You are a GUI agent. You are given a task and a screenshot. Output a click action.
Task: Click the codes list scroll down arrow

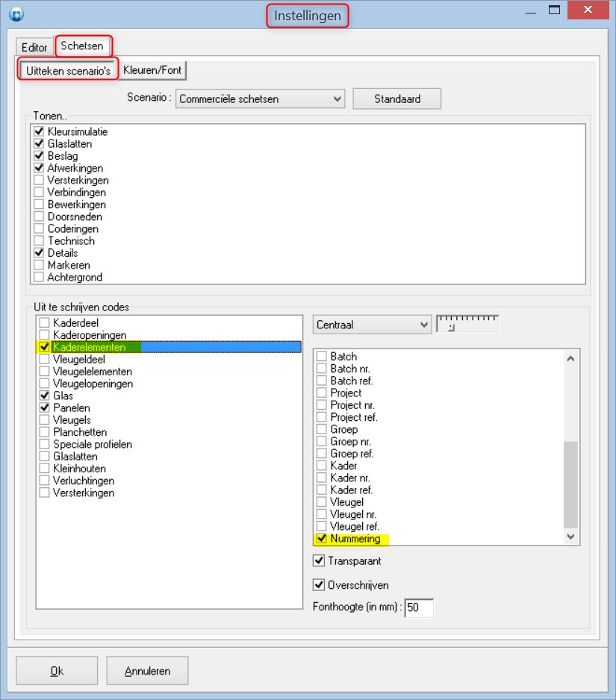570,537
